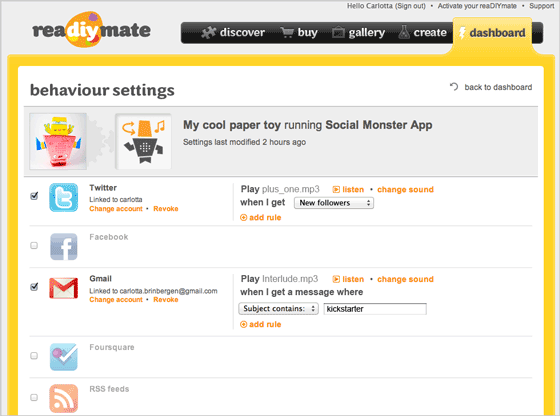Tick the RSS feeds checkbox
The width and height of the screenshot is (560, 416).
tap(34, 397)
